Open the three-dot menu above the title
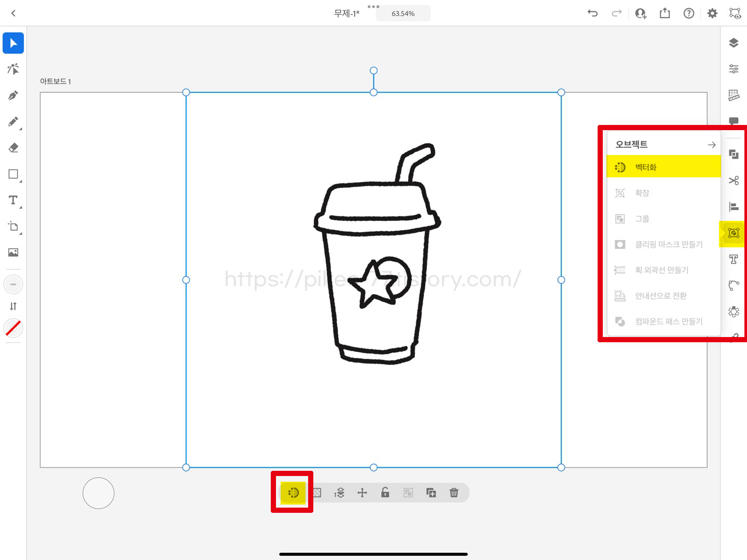 point(374,7)
